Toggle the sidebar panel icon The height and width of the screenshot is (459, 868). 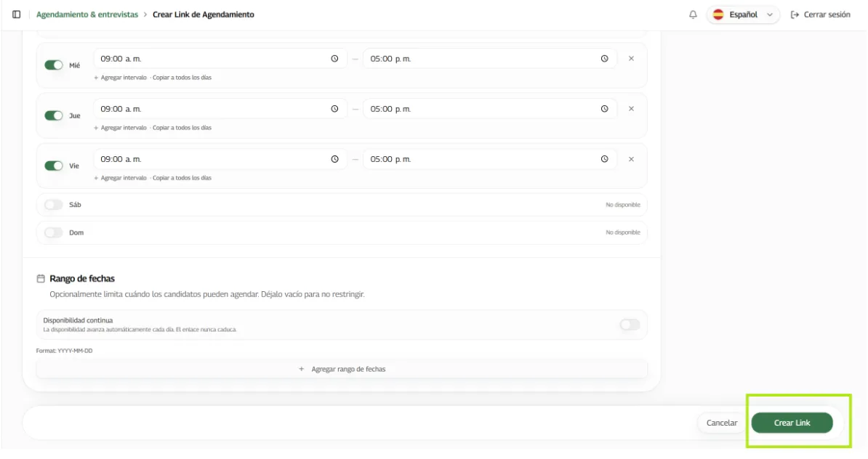click(17, 15)
